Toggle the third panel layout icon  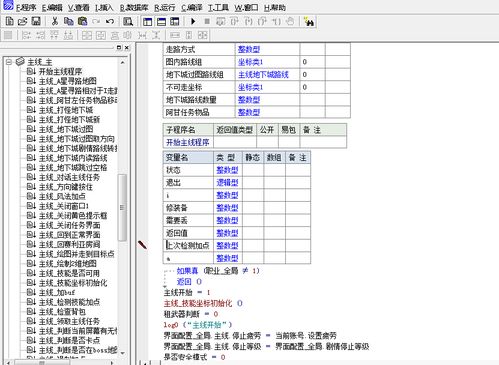[x=175, y=22]
